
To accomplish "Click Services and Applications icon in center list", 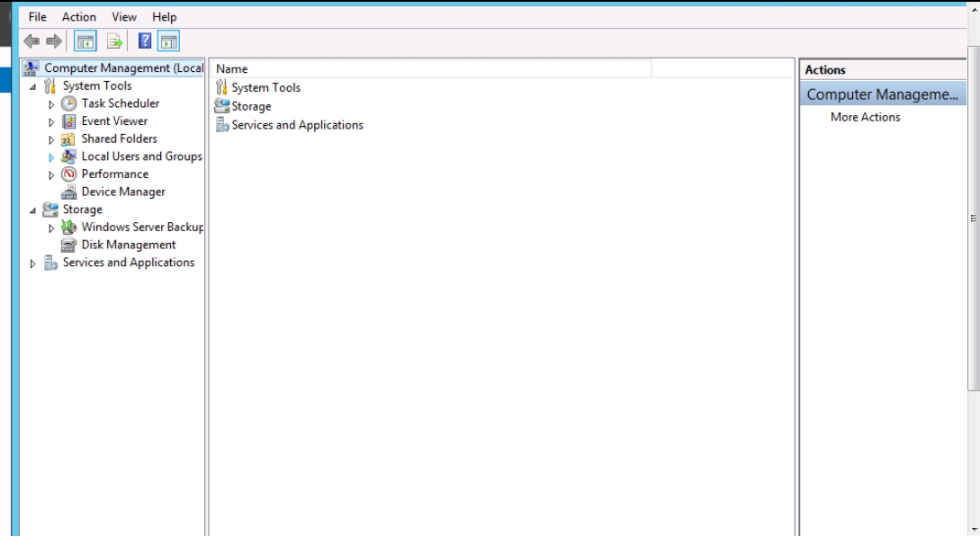I will coord(222,125).
